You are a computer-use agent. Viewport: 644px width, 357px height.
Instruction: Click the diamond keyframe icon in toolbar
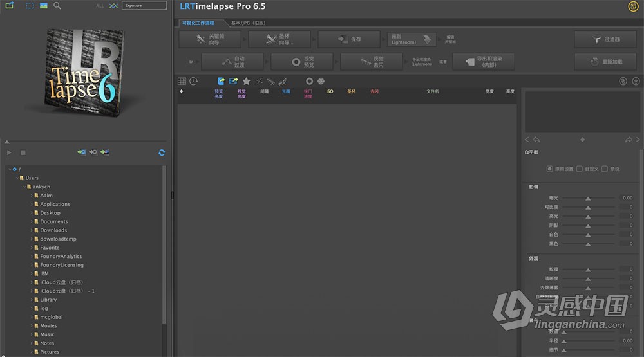pyautogui.click(x=321, y=81)
